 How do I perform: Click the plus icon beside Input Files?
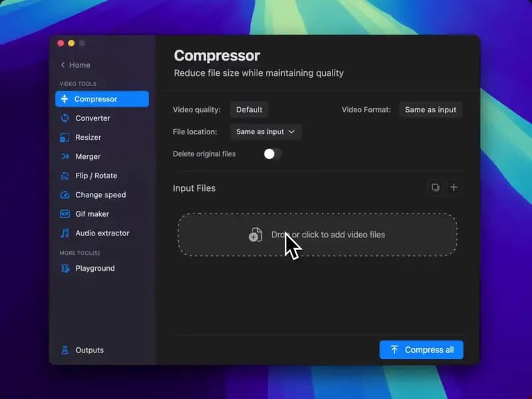(454, 188)
